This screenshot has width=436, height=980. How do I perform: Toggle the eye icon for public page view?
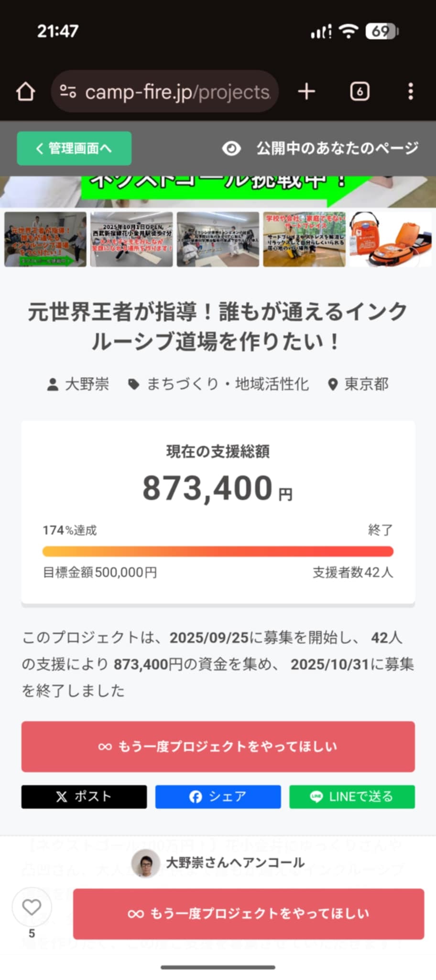pos(231,148)
